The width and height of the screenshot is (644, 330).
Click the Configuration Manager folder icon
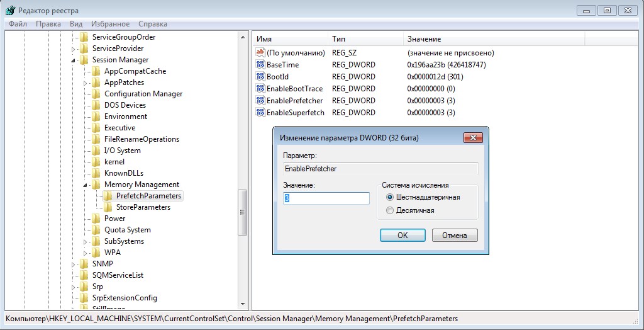point(96,94)
